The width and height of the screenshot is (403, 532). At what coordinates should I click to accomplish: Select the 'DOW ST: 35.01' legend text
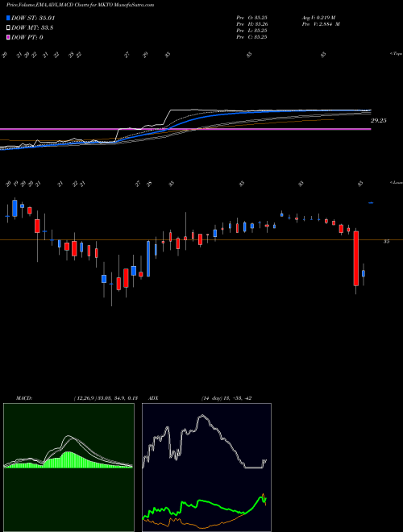(x=33, y=18)
